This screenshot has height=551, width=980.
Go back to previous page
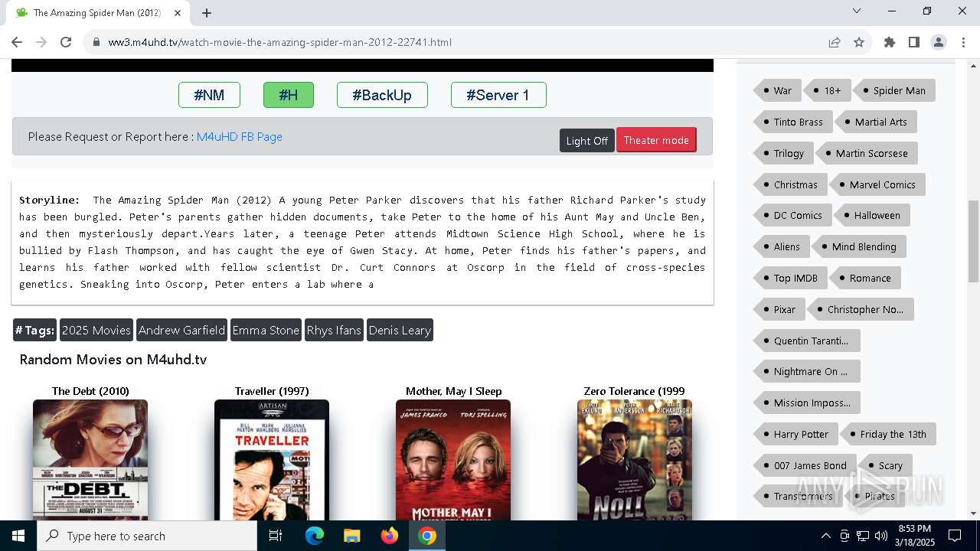pyautogui.click(x=17, y=42)
